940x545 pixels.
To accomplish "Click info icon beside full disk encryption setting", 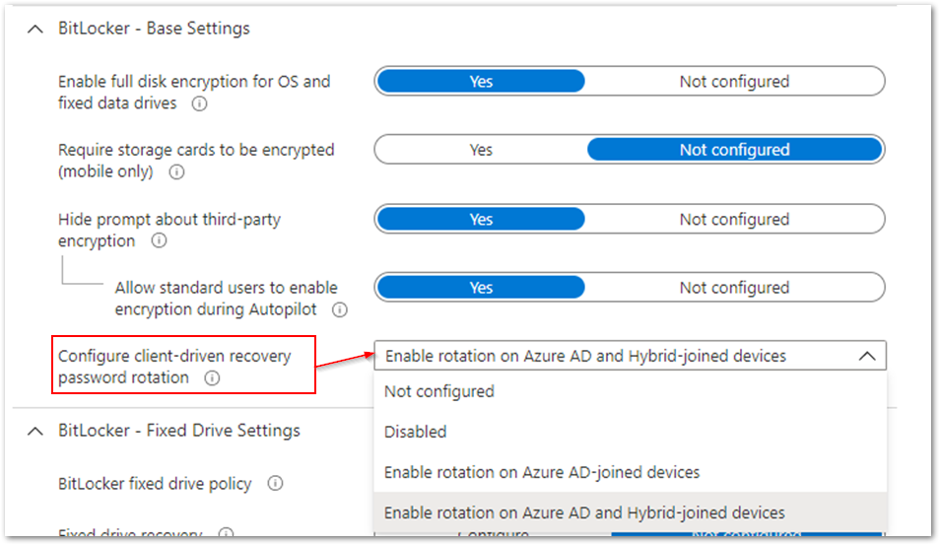I will (x=199, y=103).
